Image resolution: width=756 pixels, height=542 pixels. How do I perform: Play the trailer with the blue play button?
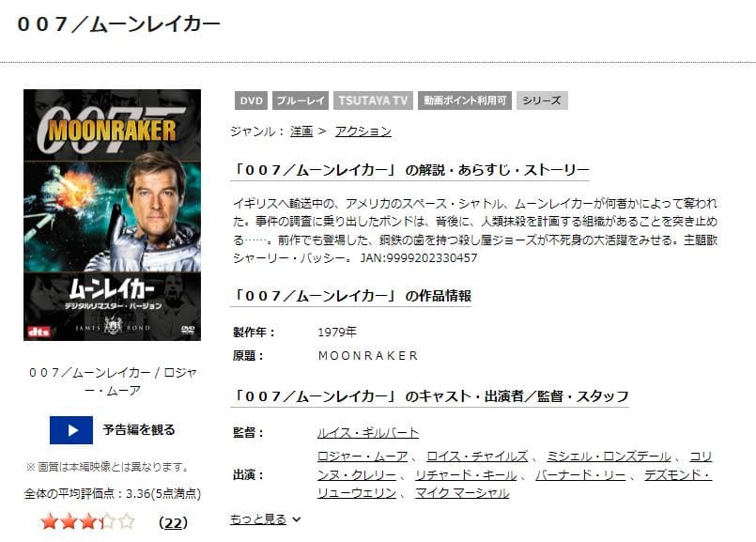pos(71,429)
